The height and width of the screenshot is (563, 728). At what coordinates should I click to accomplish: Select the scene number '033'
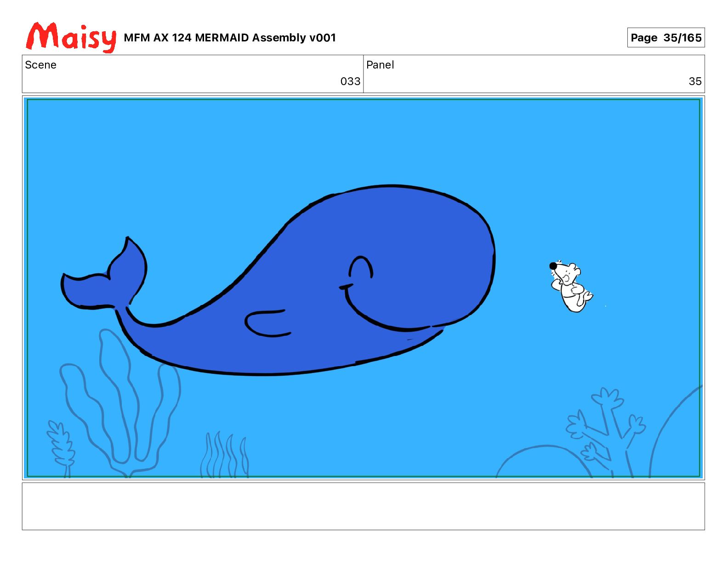pyautogui.click(x=350, y=81)
